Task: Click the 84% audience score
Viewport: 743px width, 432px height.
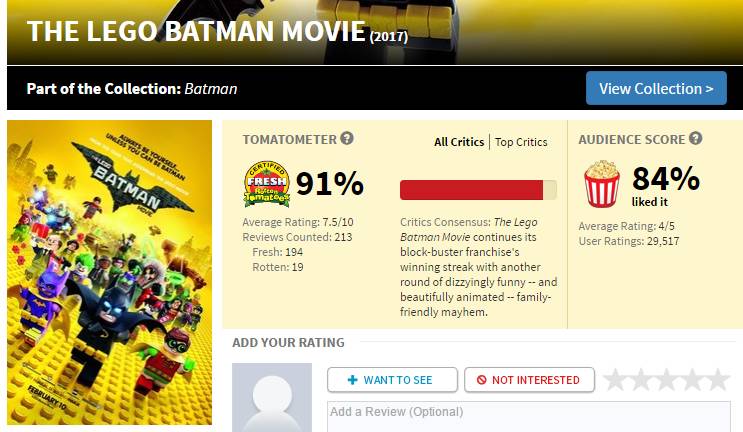Action: [665, 178]
